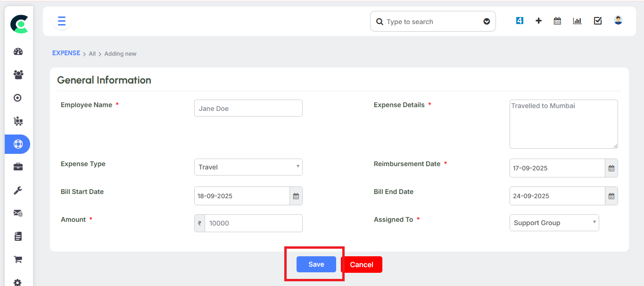This screenshot has height=286, width=644.
Task: Open the Bill Start Date calendar picker
Action: 296,195
